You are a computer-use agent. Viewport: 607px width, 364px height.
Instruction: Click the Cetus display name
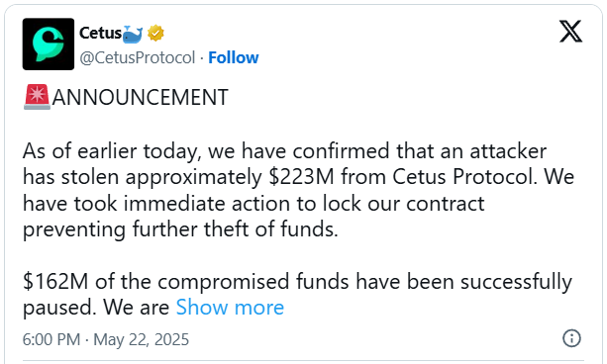(100, 34)
